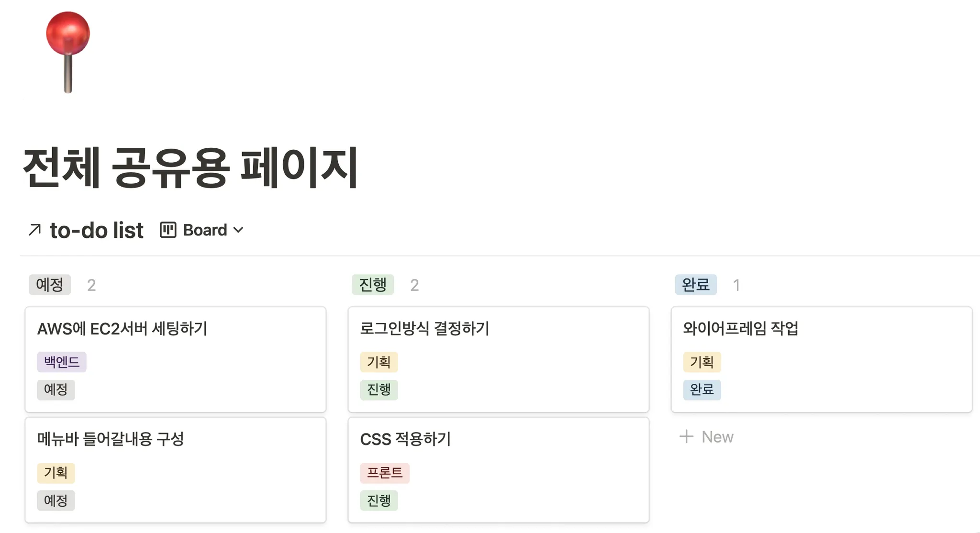Expand the Board view dropdown chevron
Viewport: 980px width, 533px height.
pyautogui.click(x=238, y=230)
